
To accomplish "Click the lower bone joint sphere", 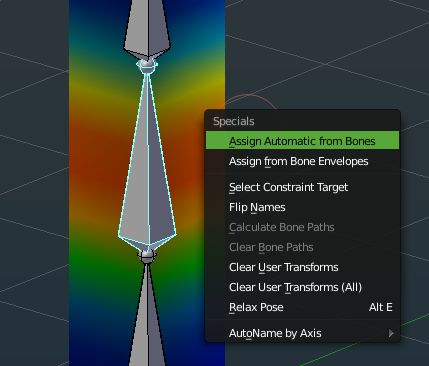I will click(x=147, y=256).
